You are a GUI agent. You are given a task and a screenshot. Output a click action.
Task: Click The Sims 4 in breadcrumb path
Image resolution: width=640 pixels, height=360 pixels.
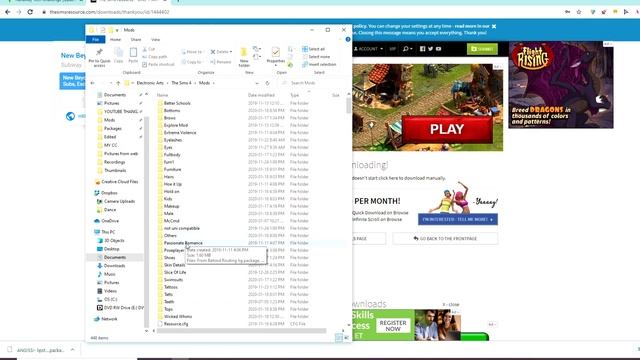point(181,83)
